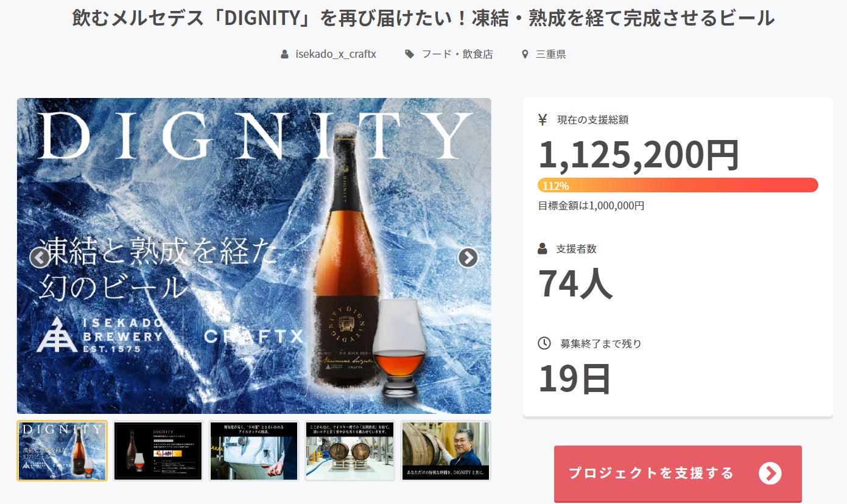Open the フード・飲食店 category link

(x=457, y=54)
